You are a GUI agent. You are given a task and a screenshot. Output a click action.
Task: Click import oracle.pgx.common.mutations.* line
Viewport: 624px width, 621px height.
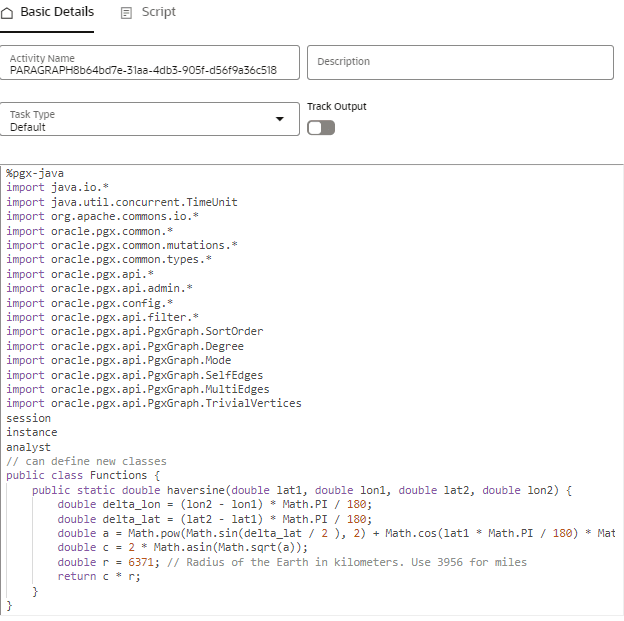[122, 245]
